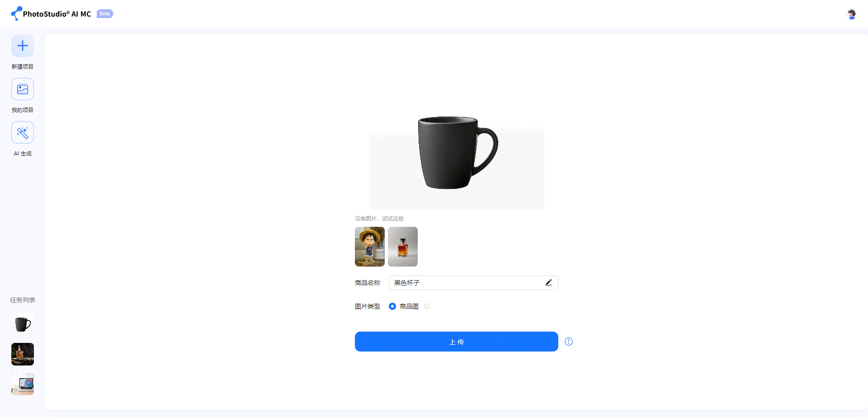Click the 任务列表 task list label
The width and height of the screenshot is (868, 417).
(23, 300)
